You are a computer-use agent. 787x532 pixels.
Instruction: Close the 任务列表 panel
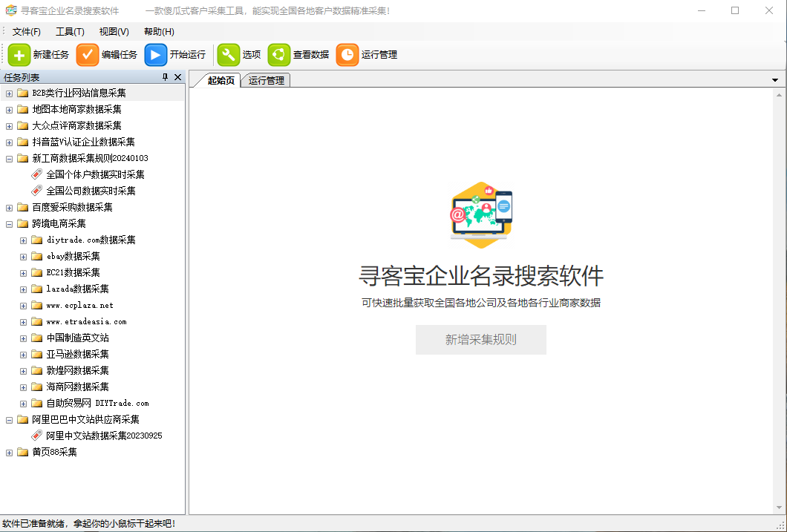(177, 77)
